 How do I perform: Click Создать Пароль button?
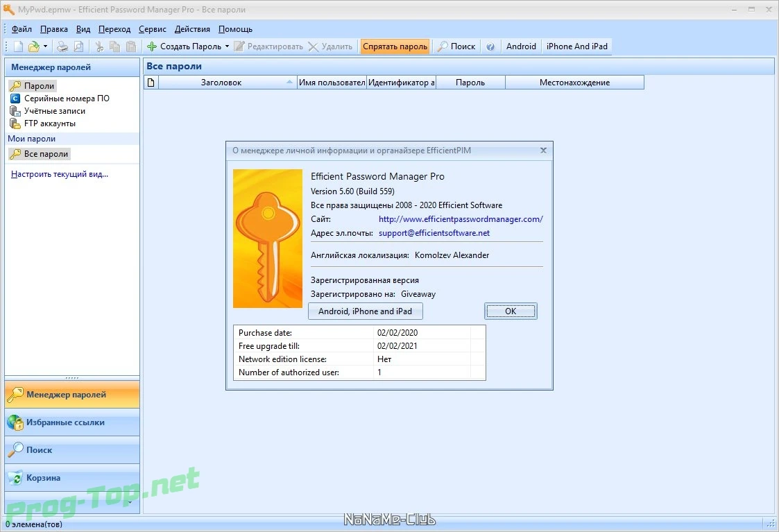point(185,46)
